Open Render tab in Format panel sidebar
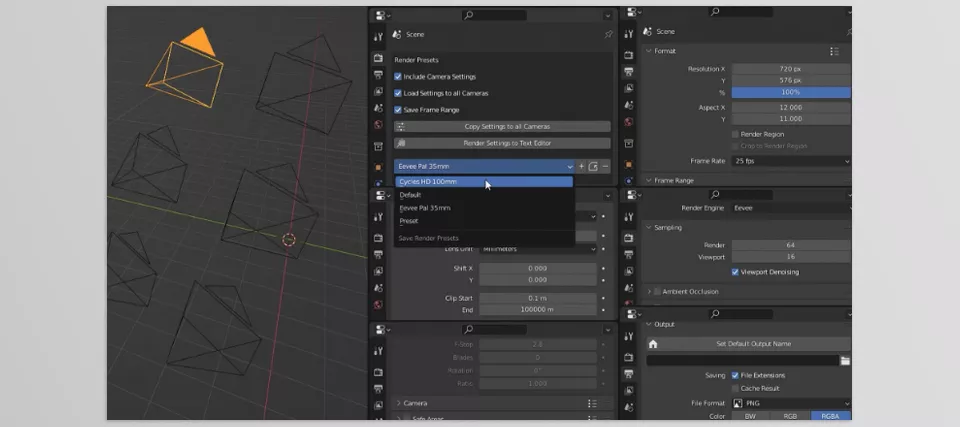 coord(629,55)
